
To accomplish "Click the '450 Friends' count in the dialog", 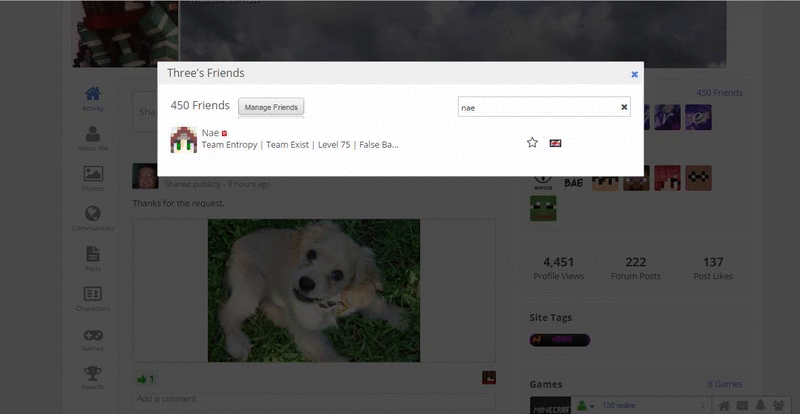I will (200, 105).
